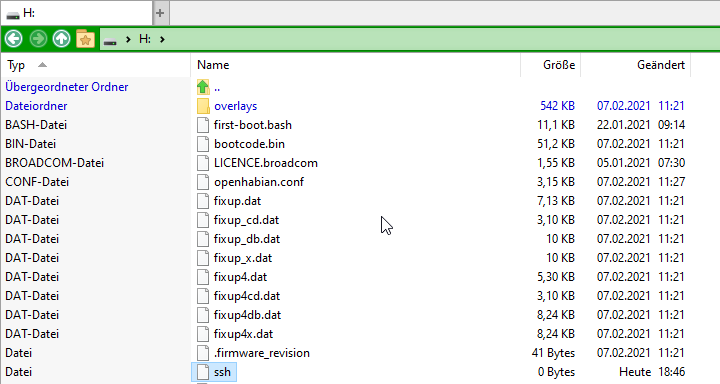Click the BROADCOM-Datei type cell

(55, 163)
